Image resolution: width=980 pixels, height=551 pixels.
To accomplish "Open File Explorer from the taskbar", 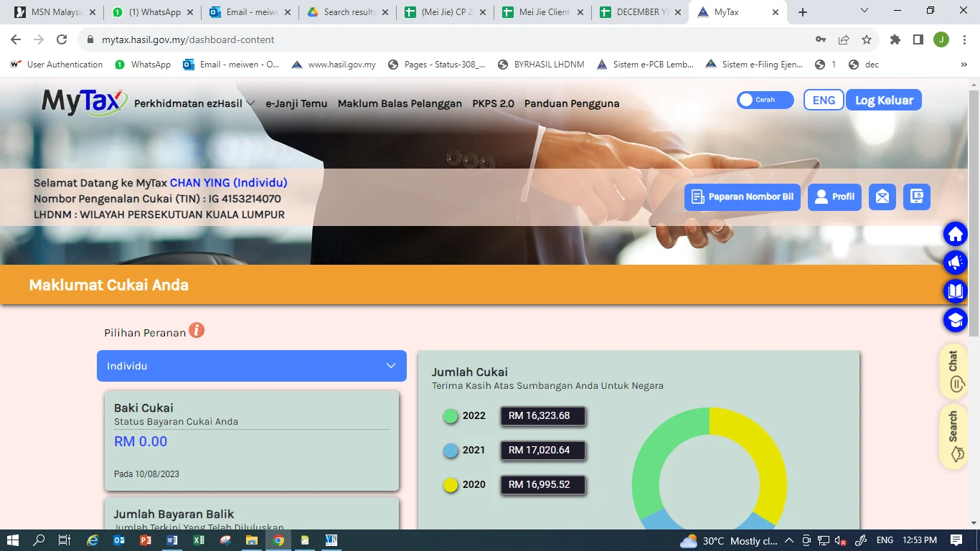I will [x=251, y=540].
